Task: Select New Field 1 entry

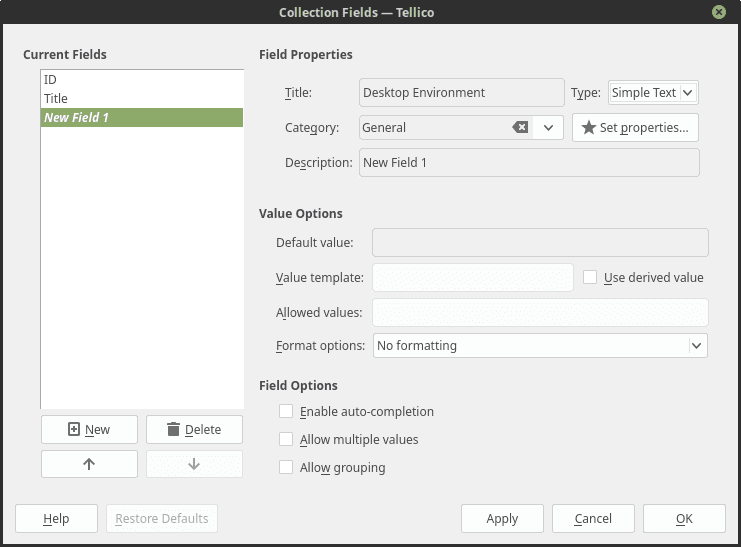Action: coord(142,117)
